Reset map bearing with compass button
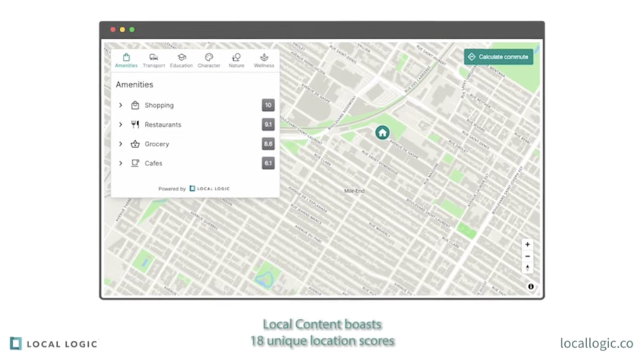Image resolution: width=644 pixels, height=360 pixels. click(527, 268)
